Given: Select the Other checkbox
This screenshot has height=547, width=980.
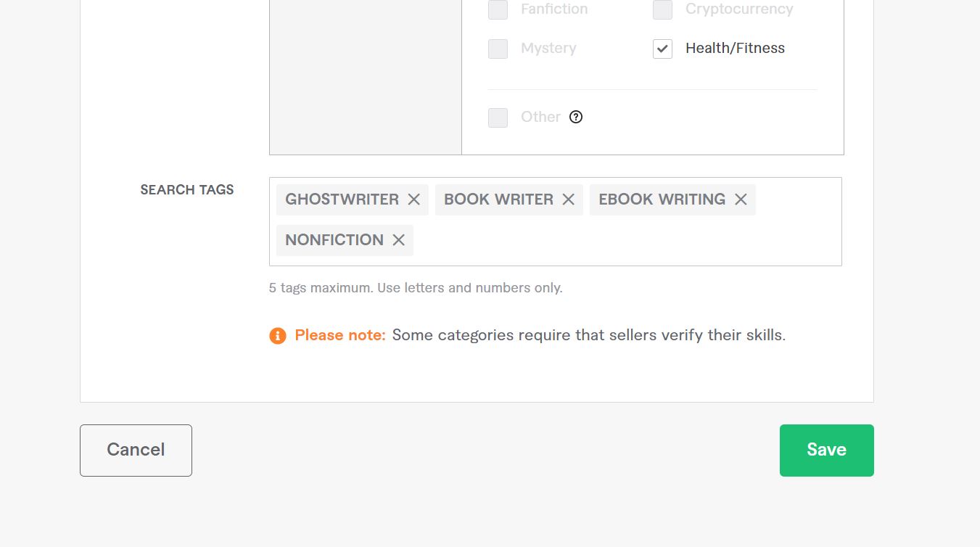Looking at the screenshot, I should [498, 118].
